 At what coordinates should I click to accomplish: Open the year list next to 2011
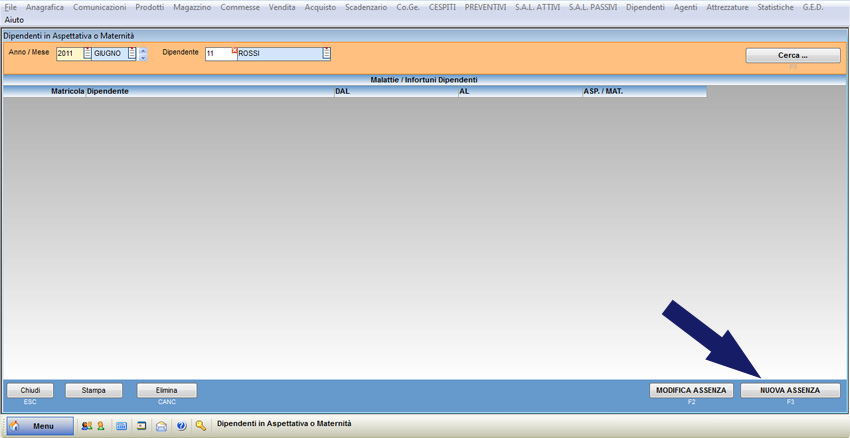click(87, 54)
